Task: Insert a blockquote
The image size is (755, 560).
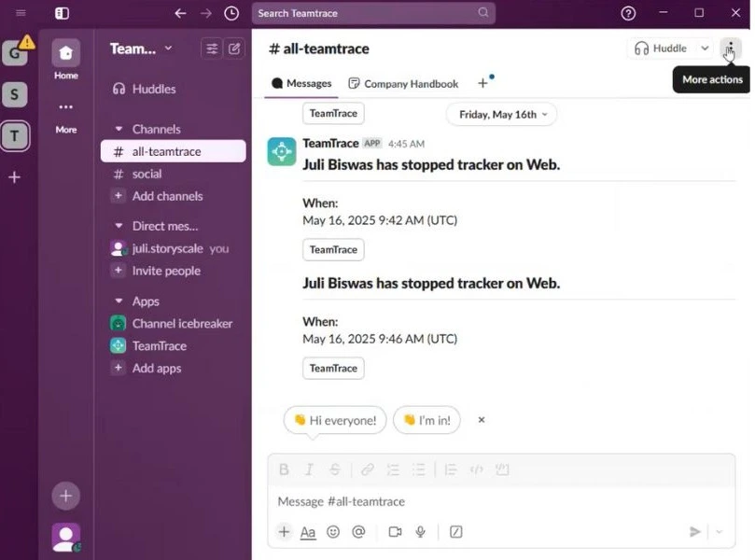Action: (x=451, y=469)
